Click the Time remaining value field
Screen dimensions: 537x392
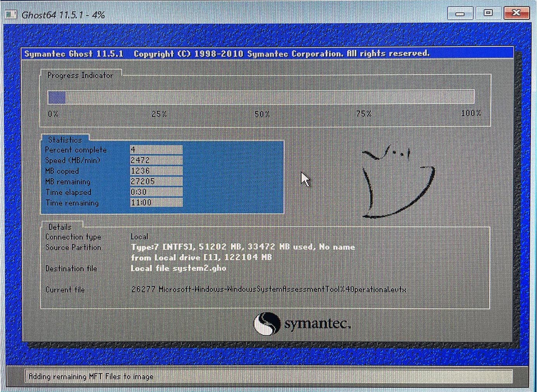[156, 203]
